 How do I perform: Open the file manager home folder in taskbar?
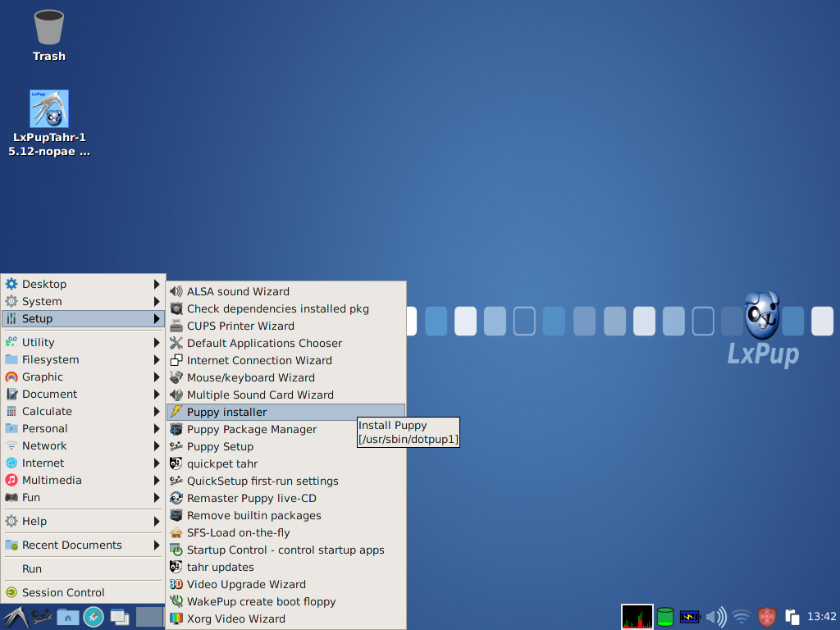[x=68, y=617]
